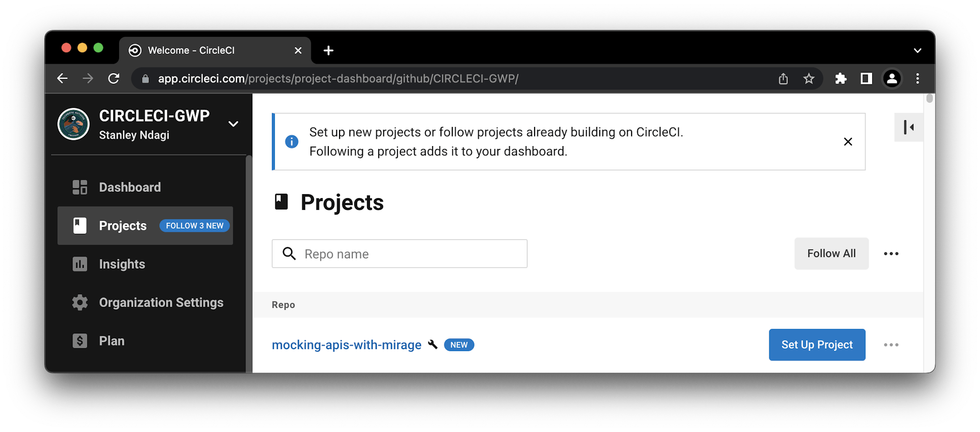This screenshot has height=432, width=980.
Task: Click the browser extensions puzzle icon
Action: (841, 78)
